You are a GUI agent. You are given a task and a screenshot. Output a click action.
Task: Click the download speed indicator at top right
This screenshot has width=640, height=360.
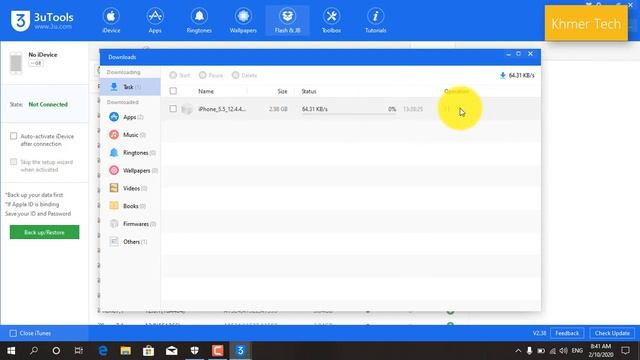pos(517,76)
